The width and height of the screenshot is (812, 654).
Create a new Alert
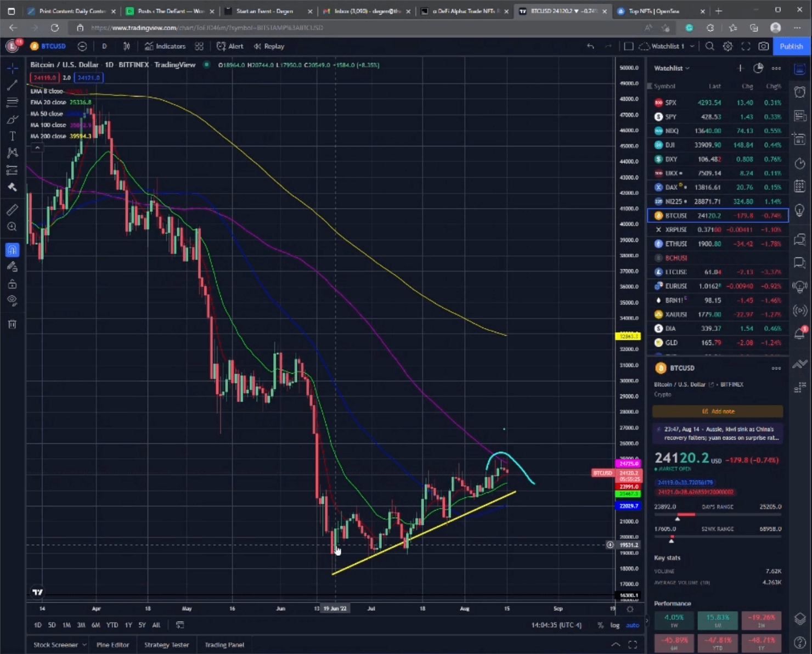[x=230, y=46]
